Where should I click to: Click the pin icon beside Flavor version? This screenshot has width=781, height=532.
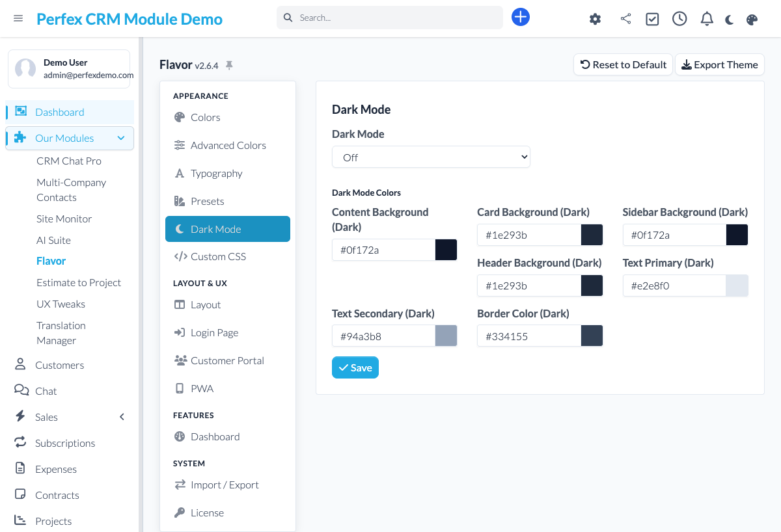pos(229,65)
